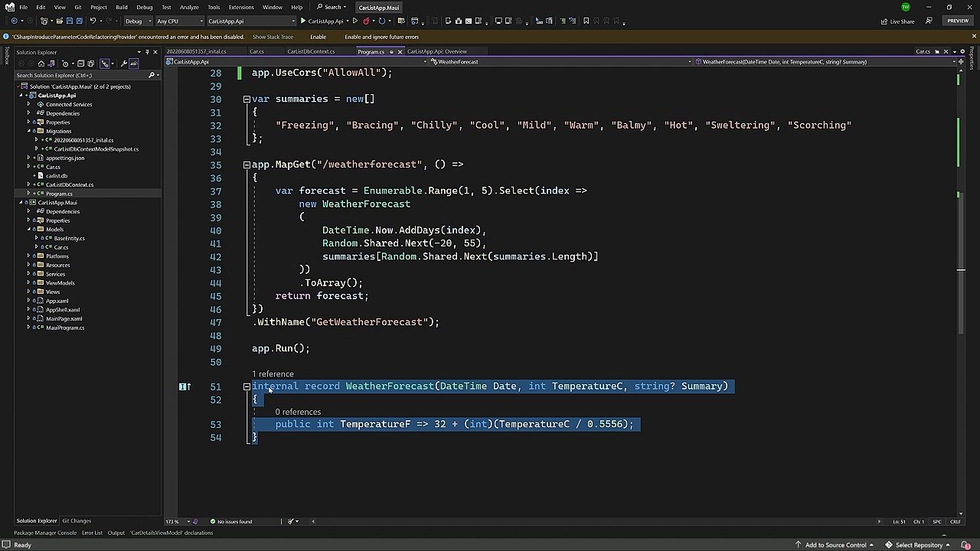Click Solution Explorer Home icon
Viewport: 980px width, 551px height.
click(x=41, y=64)
